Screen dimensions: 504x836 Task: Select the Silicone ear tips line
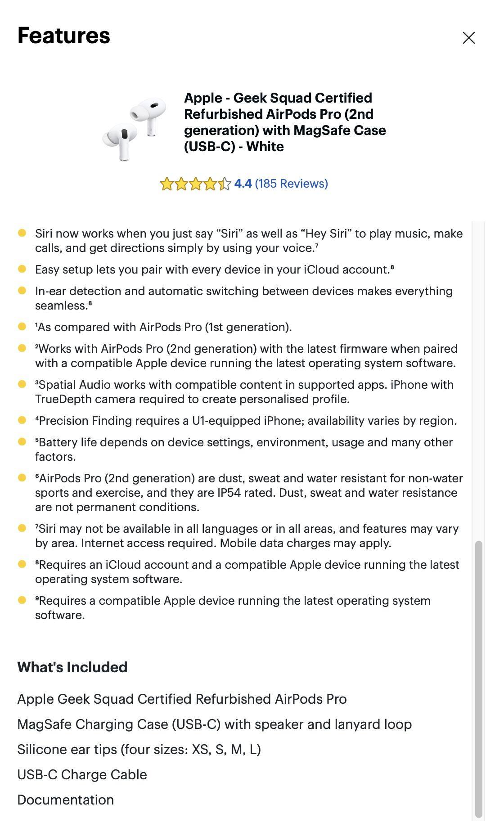pyautogui.click(x=139, y=749)
